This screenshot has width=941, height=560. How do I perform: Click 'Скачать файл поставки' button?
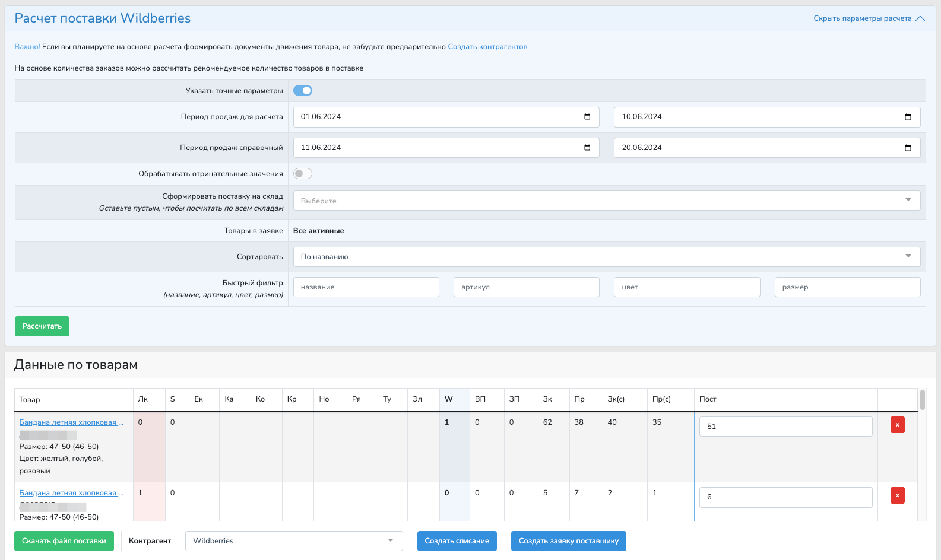tap(64, 541)
